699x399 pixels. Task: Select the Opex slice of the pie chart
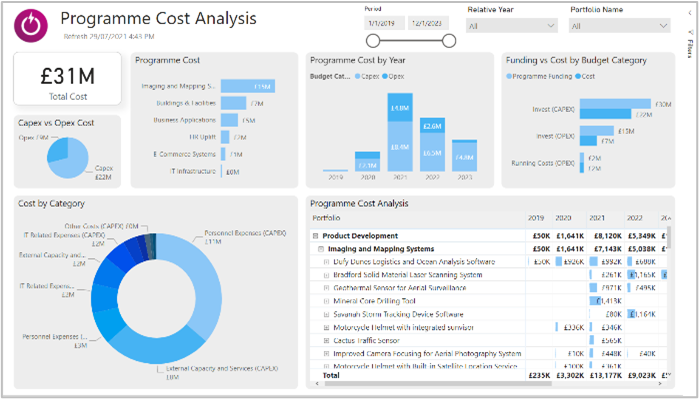click(58, 149)
